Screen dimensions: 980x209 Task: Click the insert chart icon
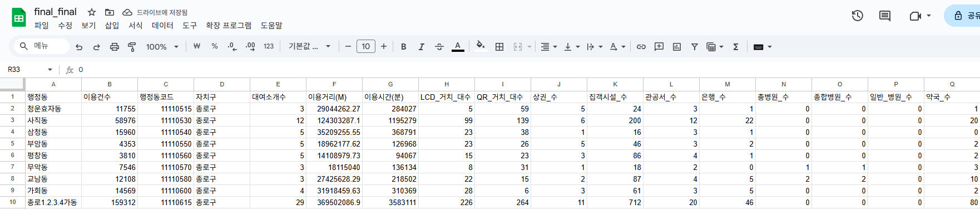pos(677,47)
